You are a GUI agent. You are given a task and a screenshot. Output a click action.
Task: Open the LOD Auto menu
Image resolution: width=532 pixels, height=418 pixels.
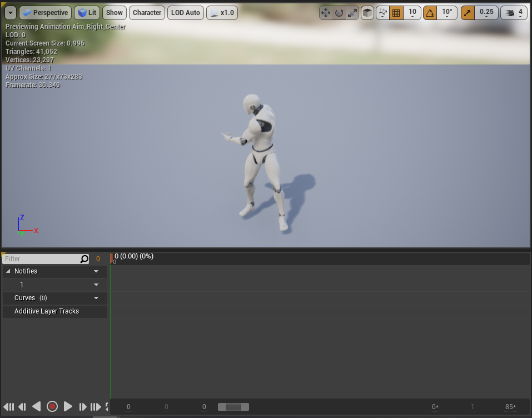[186, 13]
